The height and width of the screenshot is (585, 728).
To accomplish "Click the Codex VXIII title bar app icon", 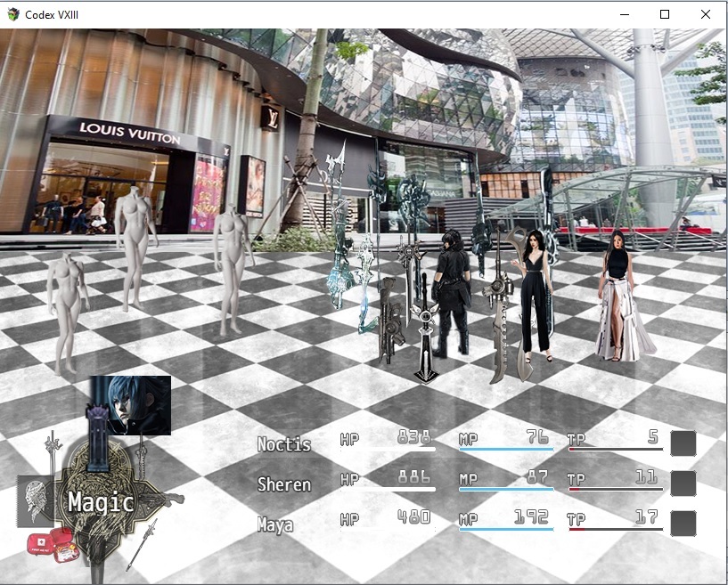I will click(x=12, y=14).
